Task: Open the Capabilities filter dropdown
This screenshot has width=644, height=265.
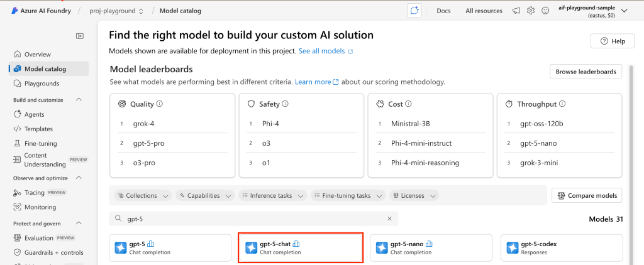Action: pyautogui.click(x=205, y=196)
